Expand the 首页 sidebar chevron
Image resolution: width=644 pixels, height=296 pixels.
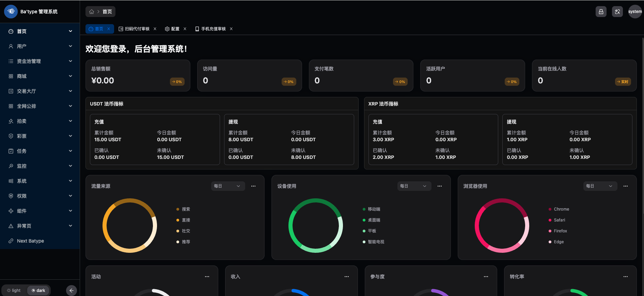tap(70, 31)
